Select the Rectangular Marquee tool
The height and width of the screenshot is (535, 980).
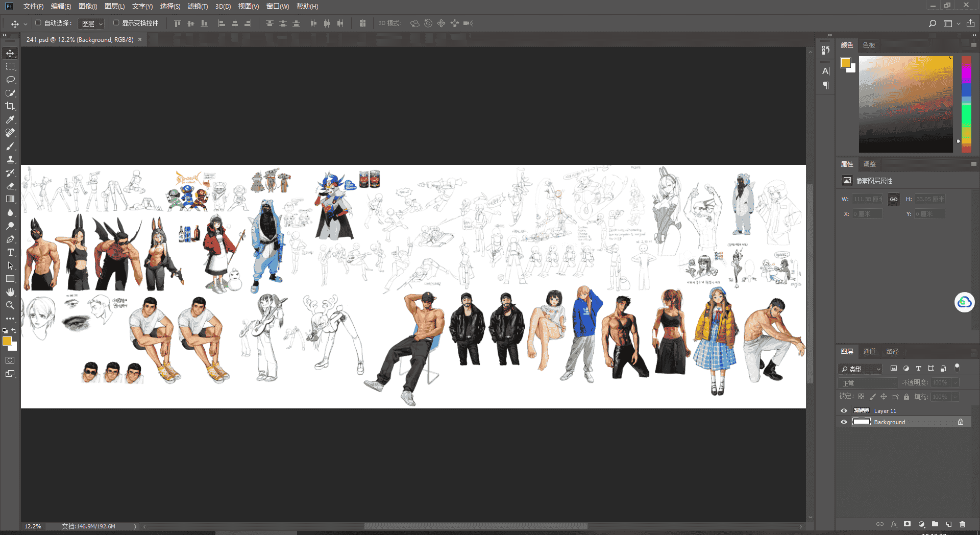pos(10,66)
